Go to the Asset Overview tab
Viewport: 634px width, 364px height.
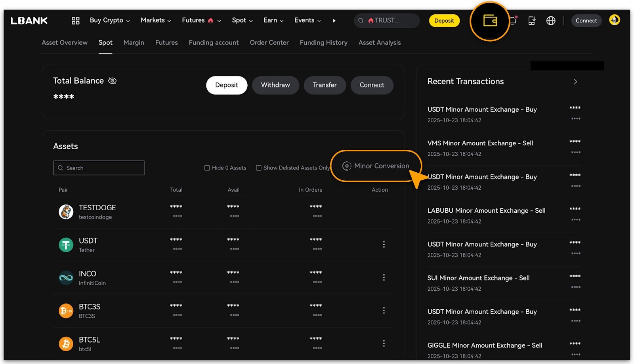[x=65, y=42]
